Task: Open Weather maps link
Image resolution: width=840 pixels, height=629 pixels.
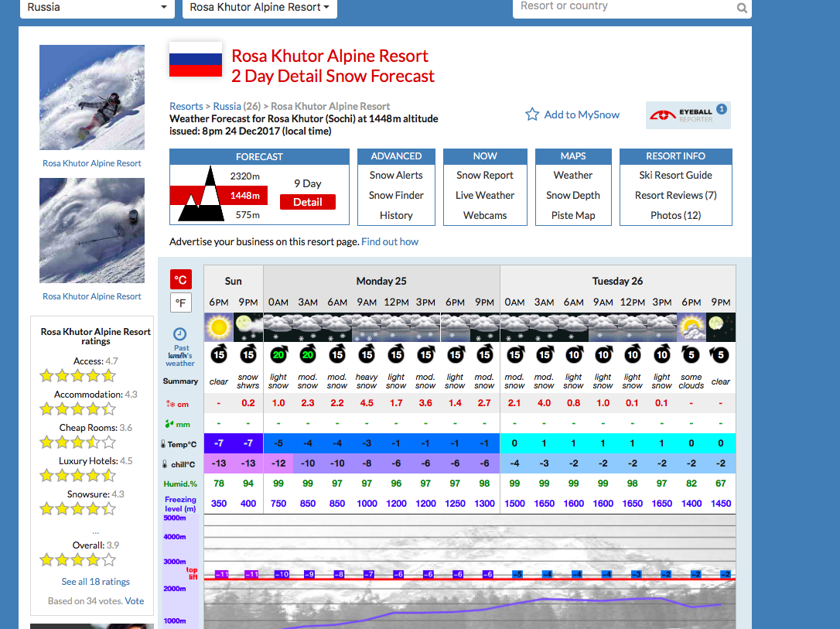Action: pyautogui.click(x=572, y=175)
